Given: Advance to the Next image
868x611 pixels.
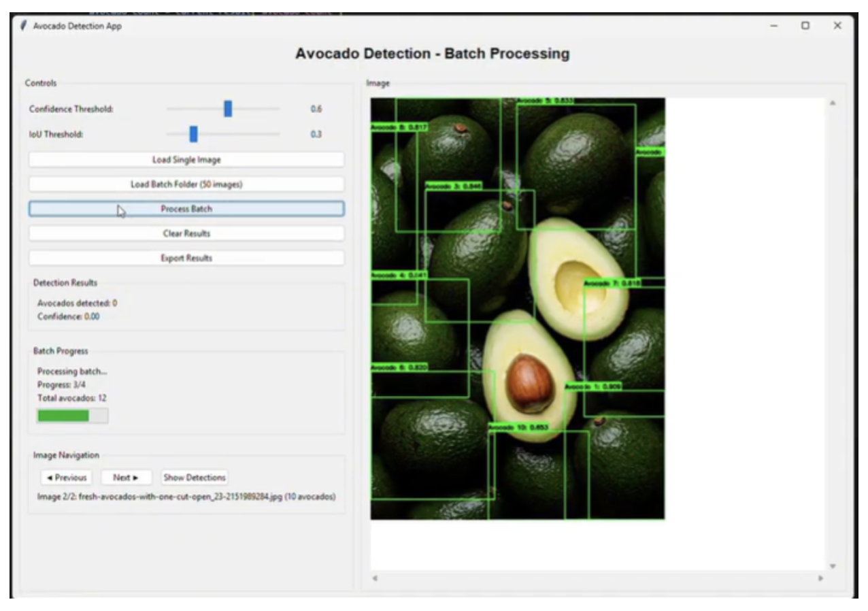Looking at the screenshot, I should coord(124,478).
